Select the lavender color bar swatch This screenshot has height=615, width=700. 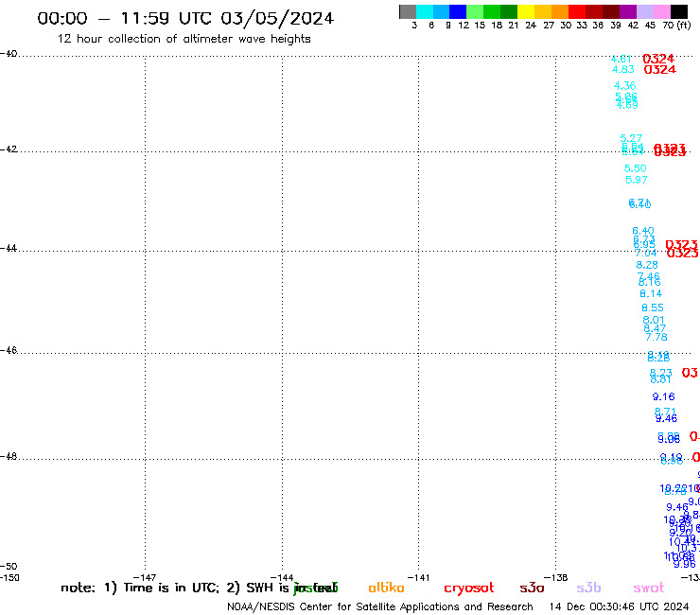click(644, 11)
